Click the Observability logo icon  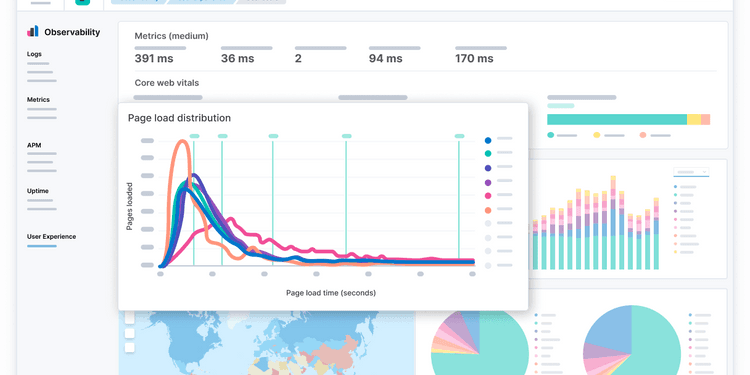tap(33, 32)
